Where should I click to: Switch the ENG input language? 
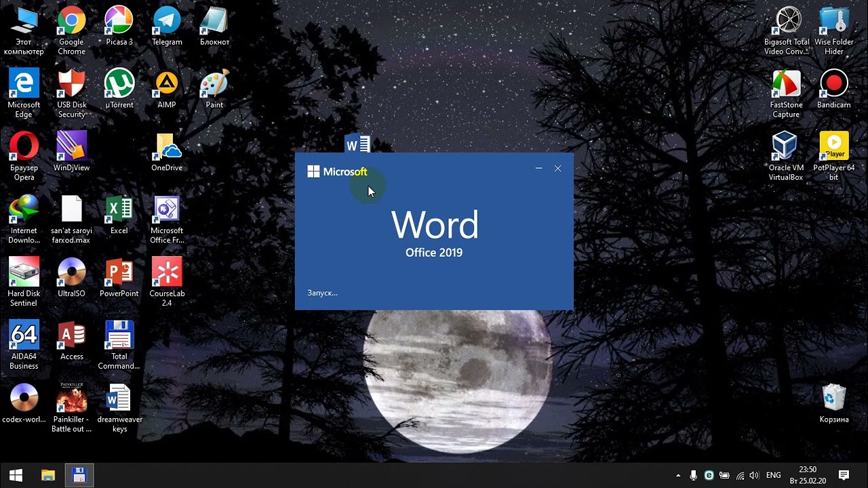pyautogui.click(x=773, y=476)
